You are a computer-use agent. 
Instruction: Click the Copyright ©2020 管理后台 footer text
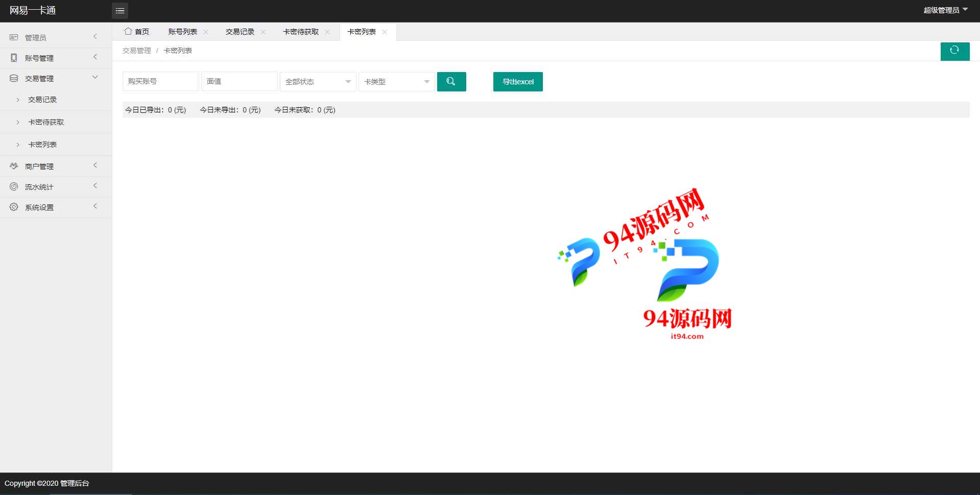pyautogui.click(x=47, y=483)
